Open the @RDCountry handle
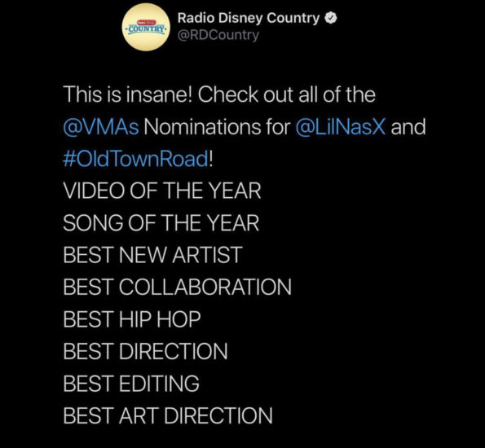Viewport: 485px width, 448px height. click(218, 35)
